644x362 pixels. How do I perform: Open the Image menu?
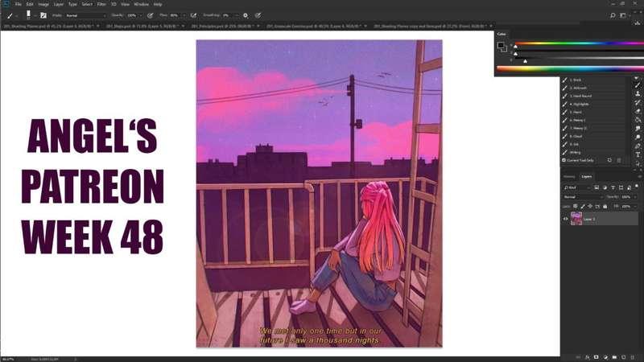coord(43,4)
